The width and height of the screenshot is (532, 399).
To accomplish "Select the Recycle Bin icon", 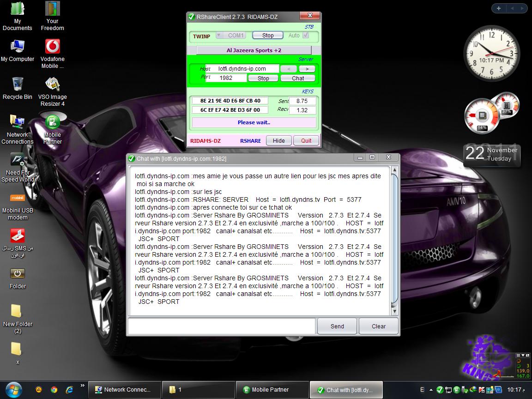I will point(17,88).
